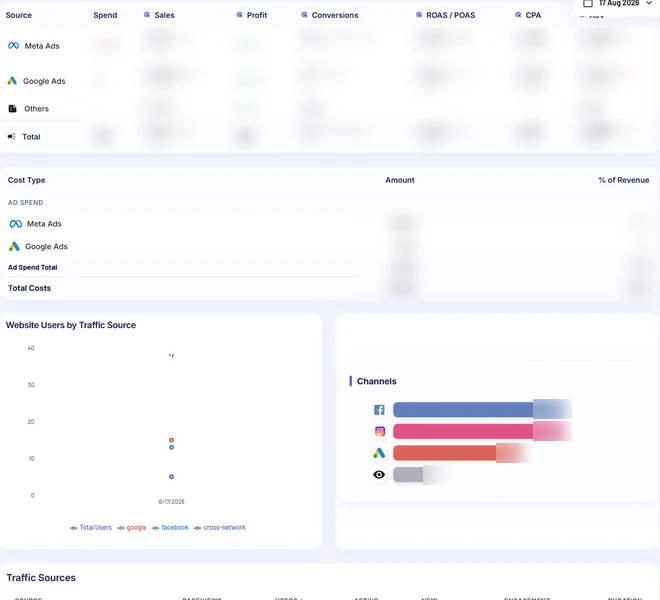Viewport: 660px width, 600px height.
Task: Click the Google Ads logo in Source table
Action: pyautogui.click(x=12, y=80)
